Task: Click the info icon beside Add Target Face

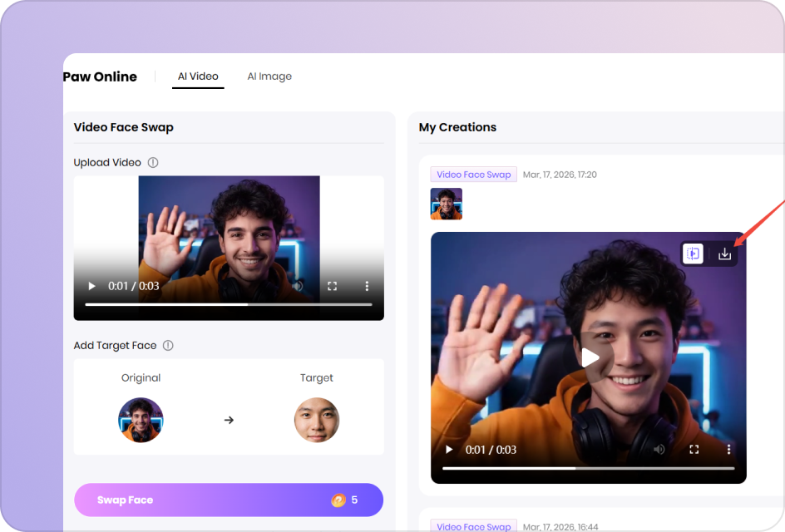Action: click(168, 346)
